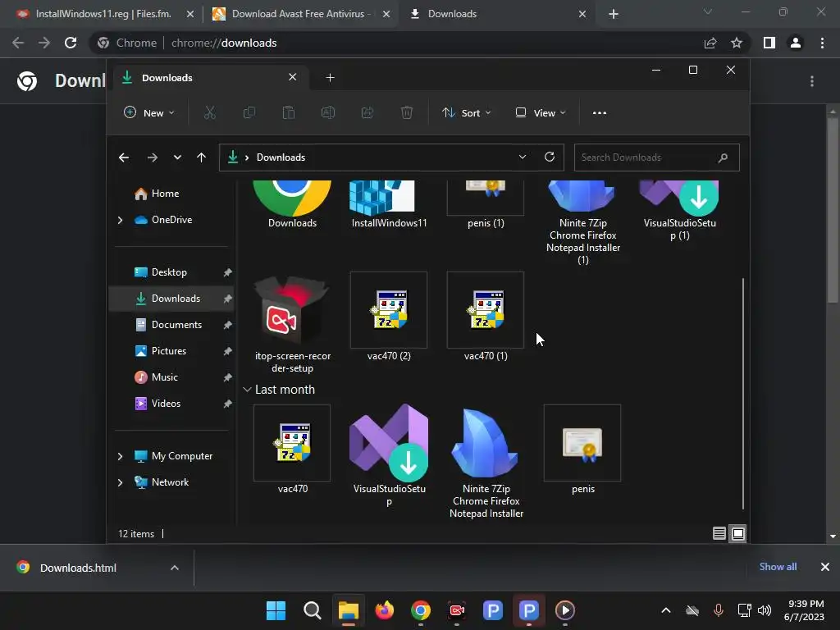This screenshot has height=630, width=840.
Task: Open the View dropdown menu
Action: tap(540, 113)
